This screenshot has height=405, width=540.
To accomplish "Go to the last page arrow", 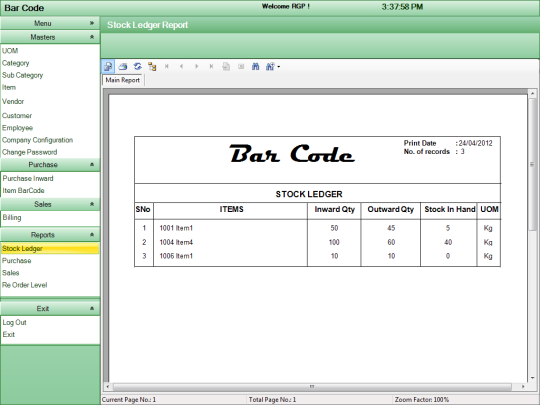I will (x=211, y=66).
